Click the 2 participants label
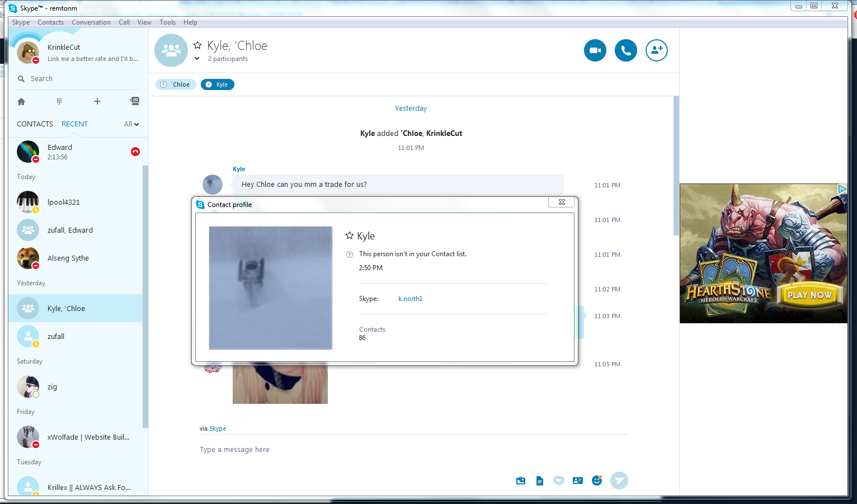This screenshot has width=857, height=504. click(228, 59)
